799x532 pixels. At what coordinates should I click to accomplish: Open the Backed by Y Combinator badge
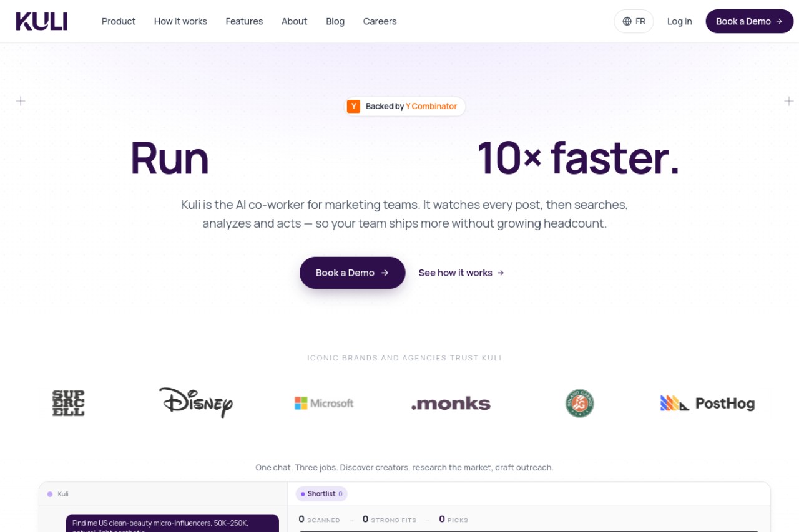(404, 106)
